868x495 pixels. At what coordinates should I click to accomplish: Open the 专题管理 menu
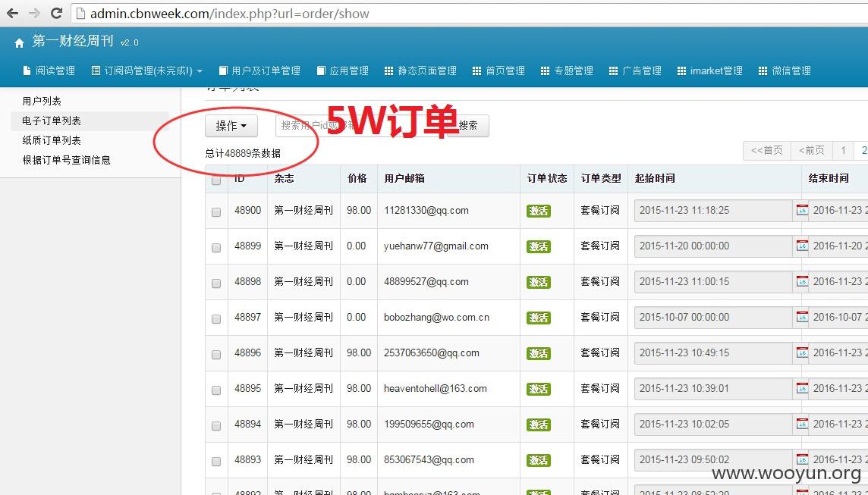[567, 70]
